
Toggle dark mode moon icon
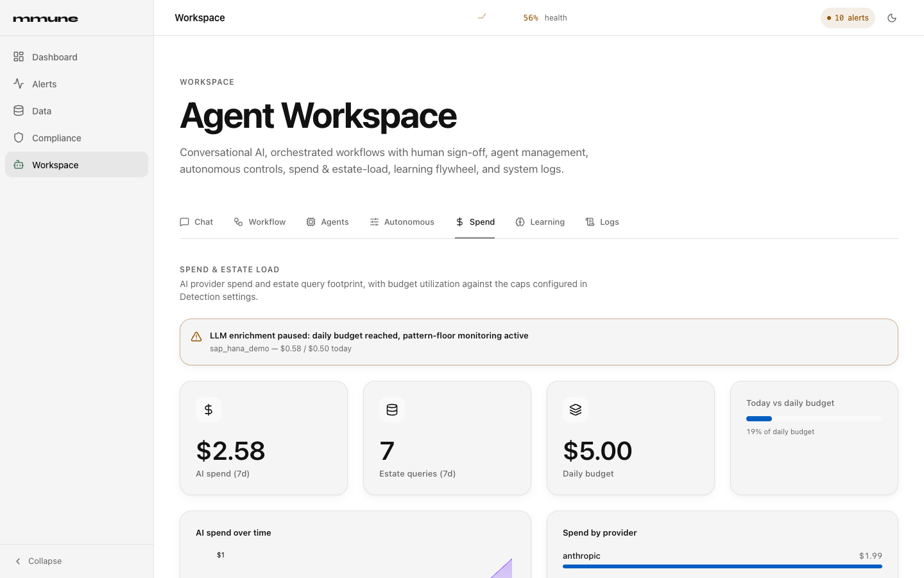tap(892, 18)
